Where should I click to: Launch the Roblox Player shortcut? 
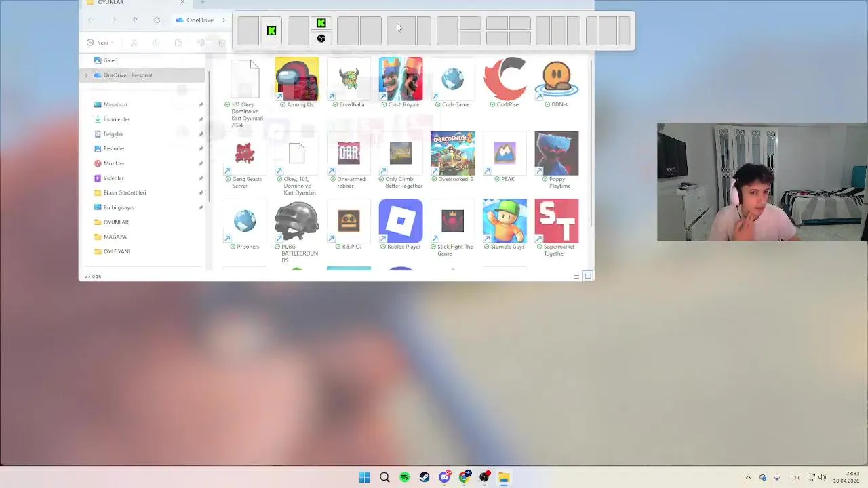tap(401, 225)
